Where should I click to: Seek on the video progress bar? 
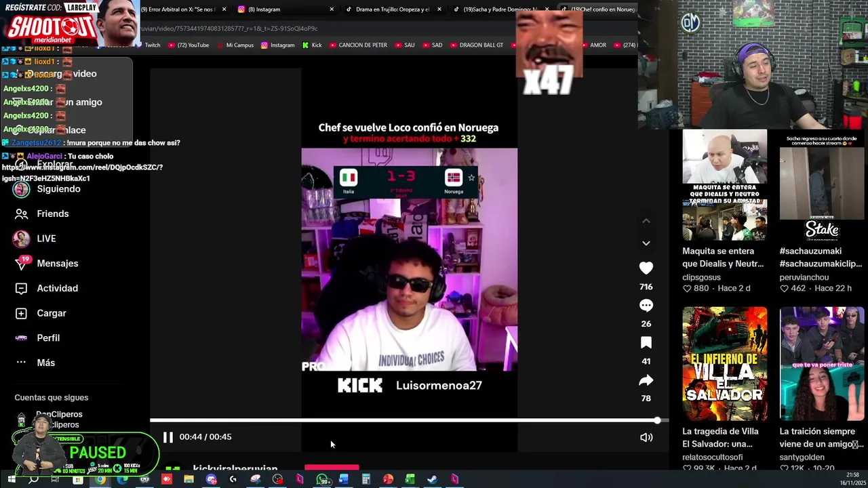(x=406, y=421)
